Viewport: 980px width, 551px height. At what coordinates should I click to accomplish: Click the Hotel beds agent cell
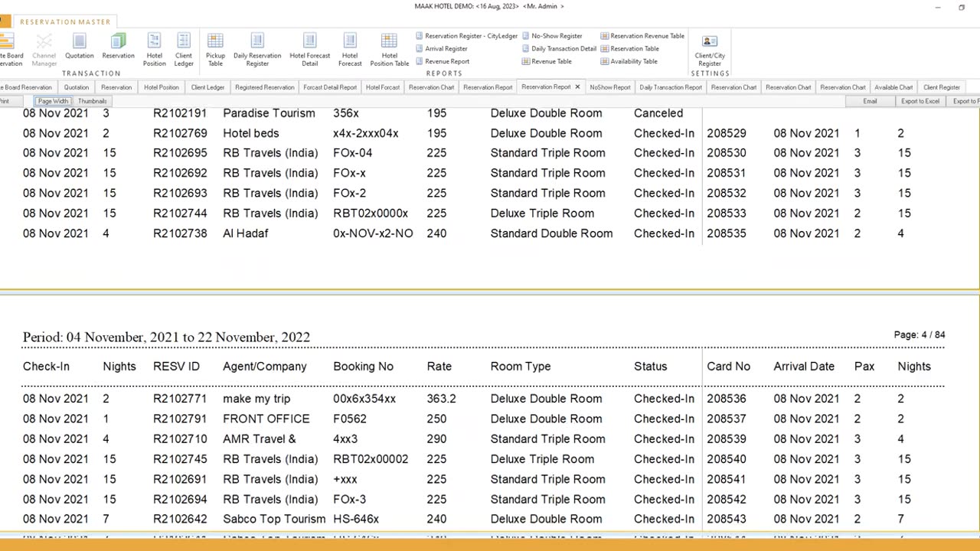[250, 133]
